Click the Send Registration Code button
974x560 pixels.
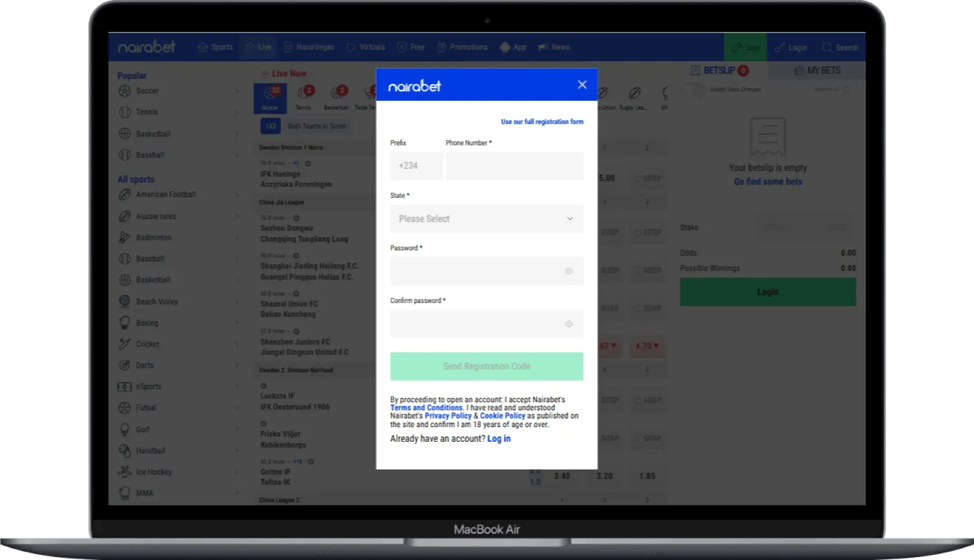tap(486, 366)
